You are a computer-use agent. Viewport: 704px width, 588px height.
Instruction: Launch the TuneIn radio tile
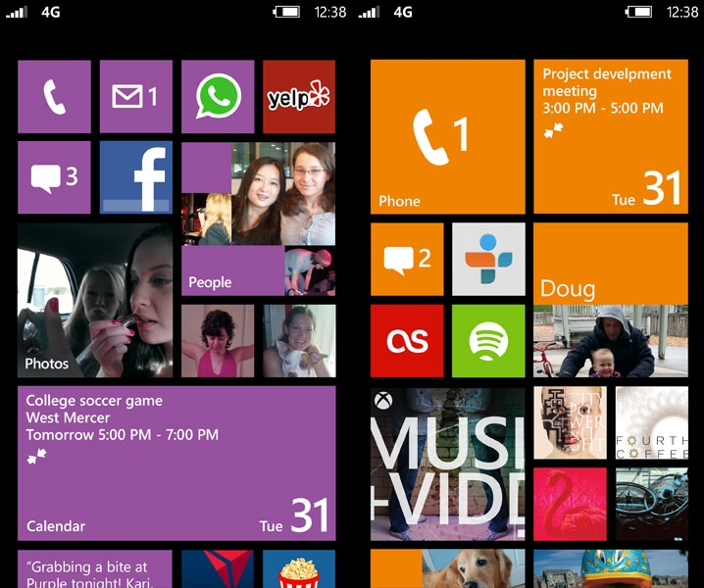coord(488,259)
